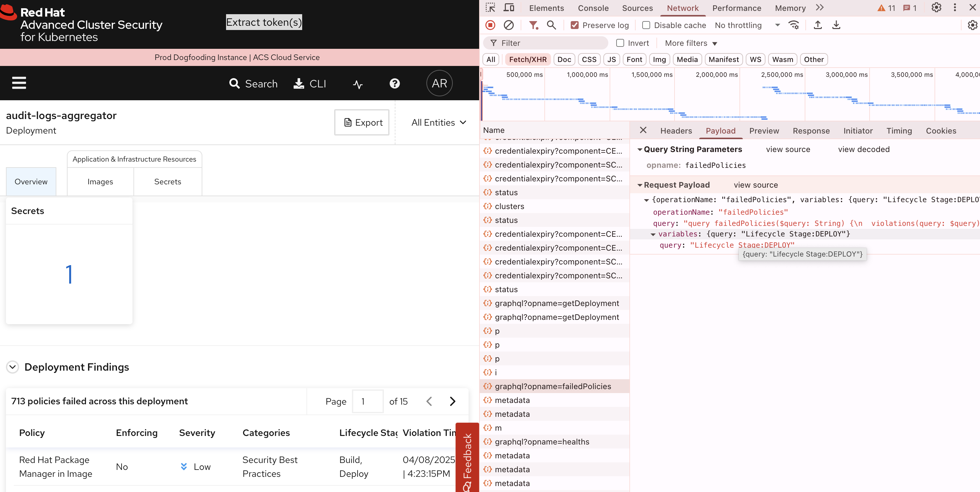Stop recording network log

pos(490,25)
